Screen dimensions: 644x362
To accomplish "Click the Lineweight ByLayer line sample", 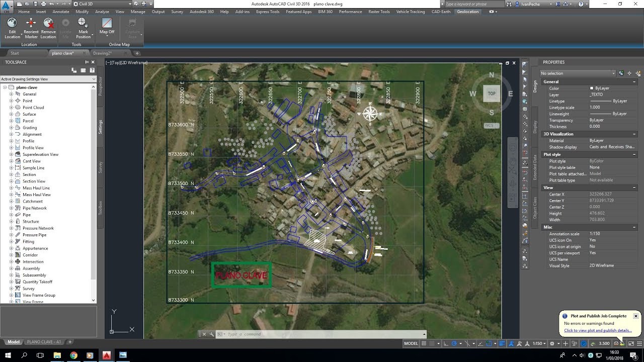I will [x=601, y=114].
